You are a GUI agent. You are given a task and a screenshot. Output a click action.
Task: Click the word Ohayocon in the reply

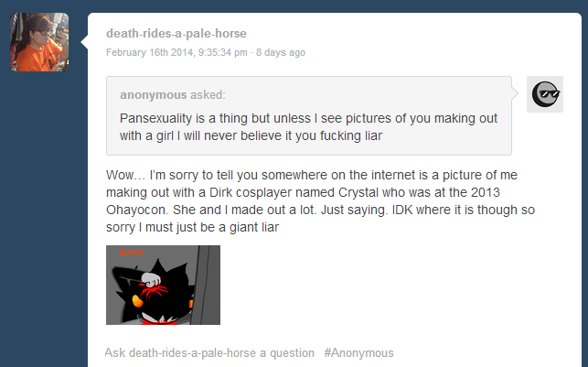pos(136,210)
